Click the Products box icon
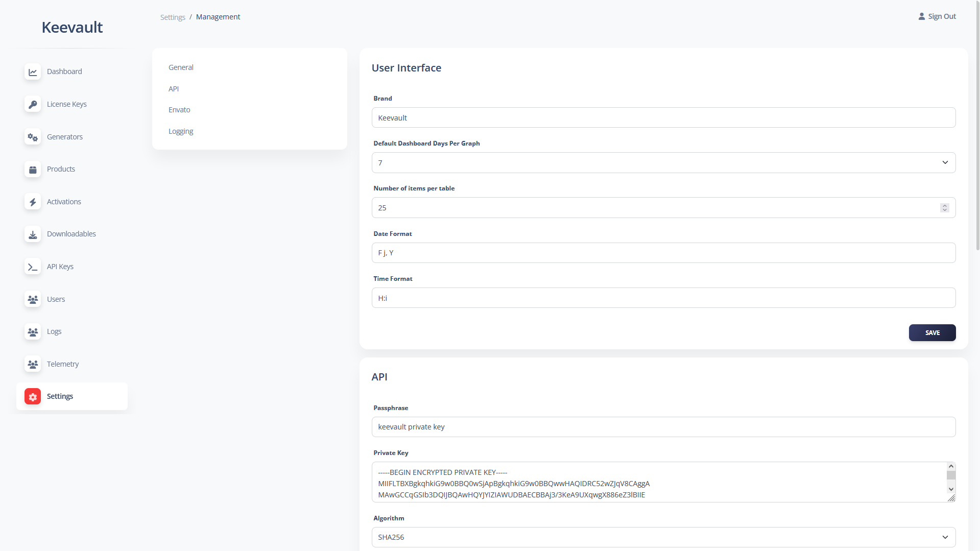This screenshot has height=551, width=980. click(x=33, y=170)
